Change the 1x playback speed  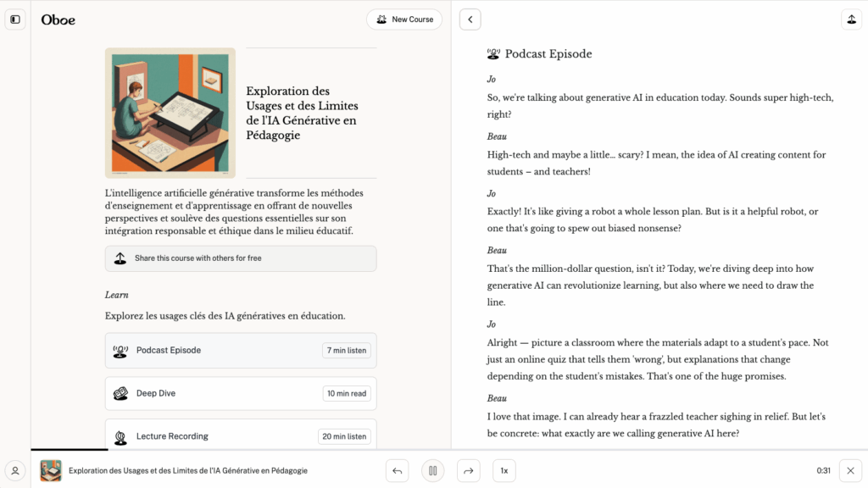click(x=504, y=470)
